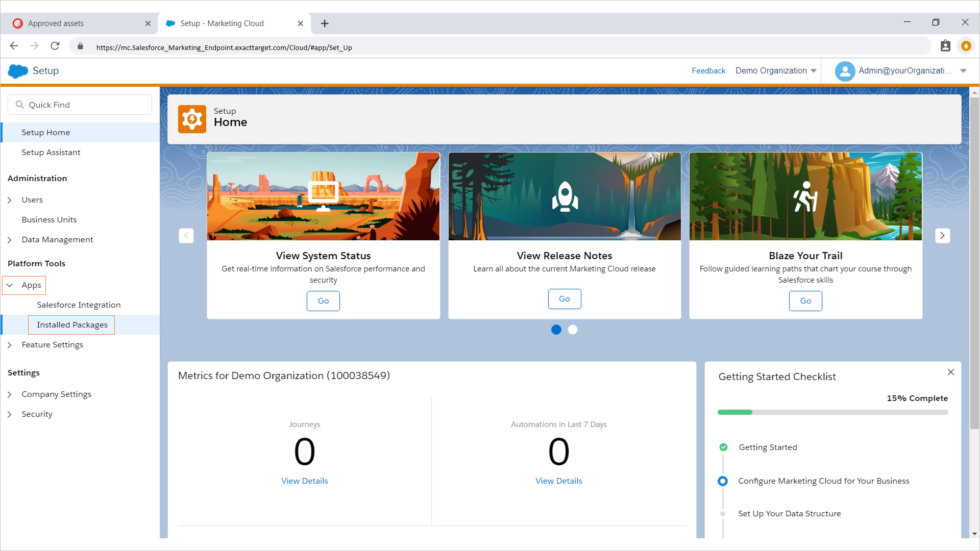This screenshot has height=551, width=980.
Task: Click the scrollbar down arrow
Action: pos(974,534)
